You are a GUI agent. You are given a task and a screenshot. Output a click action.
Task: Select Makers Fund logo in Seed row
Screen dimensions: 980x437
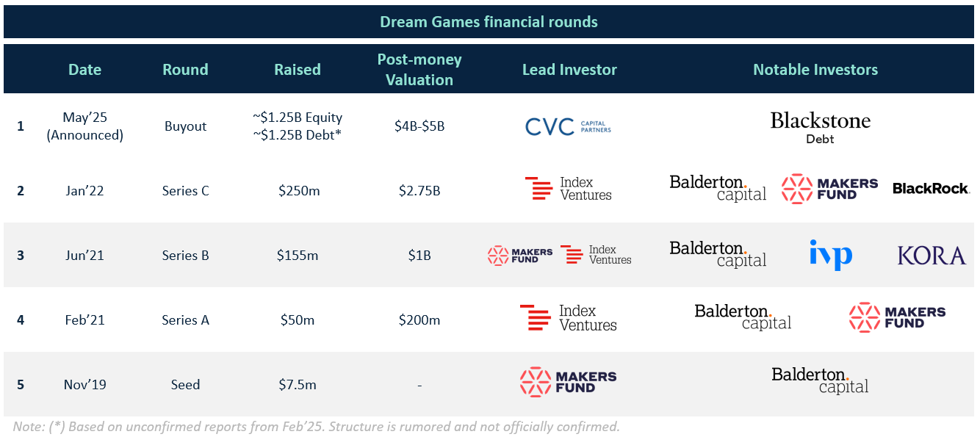pyautogui.click(x=568, y=382)
